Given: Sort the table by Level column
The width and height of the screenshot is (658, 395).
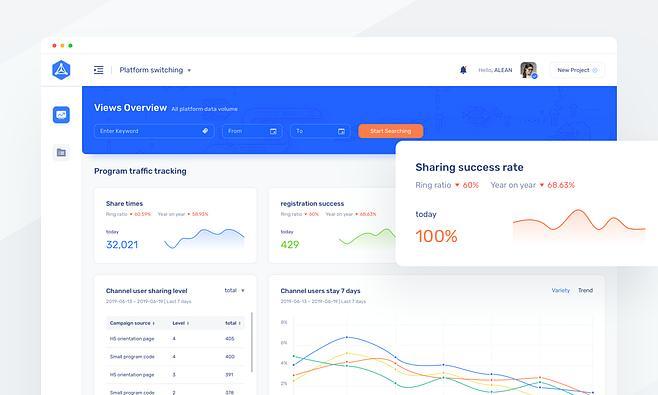Looking at the screenshot, I should click(x=180, y=323).
